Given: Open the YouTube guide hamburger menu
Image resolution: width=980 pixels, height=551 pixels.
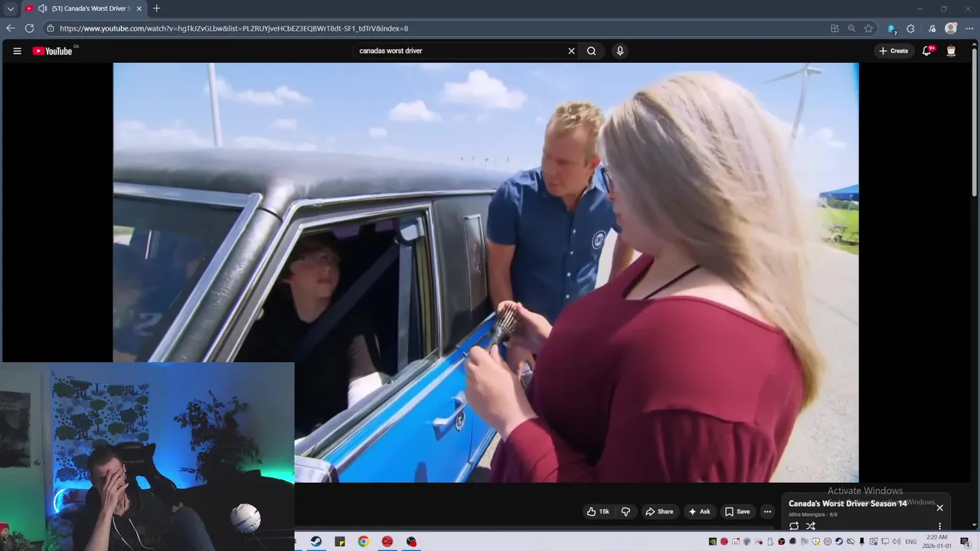Looking at the screenshot, I should coord(17,51).
